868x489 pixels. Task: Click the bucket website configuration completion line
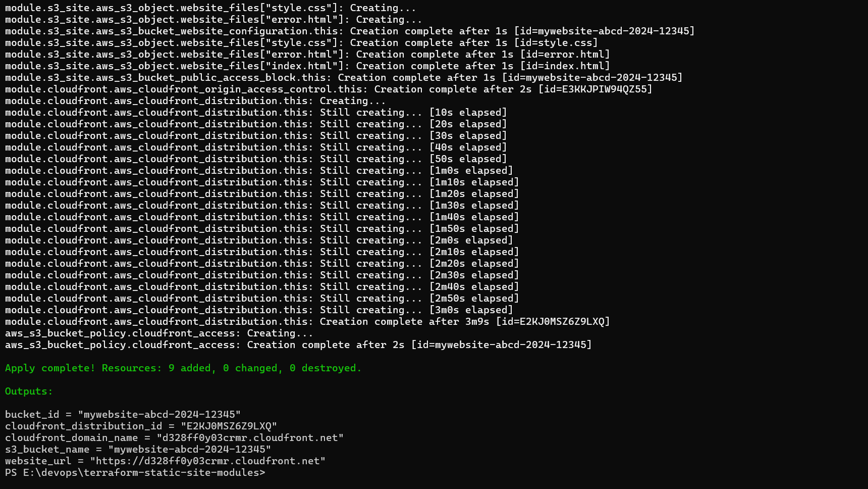point(349,31)
